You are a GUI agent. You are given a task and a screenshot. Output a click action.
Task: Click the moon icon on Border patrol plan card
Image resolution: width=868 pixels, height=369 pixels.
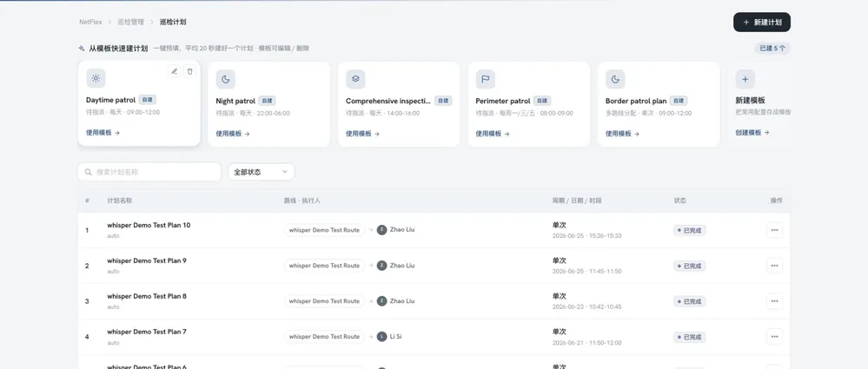[x=615, y=79]
